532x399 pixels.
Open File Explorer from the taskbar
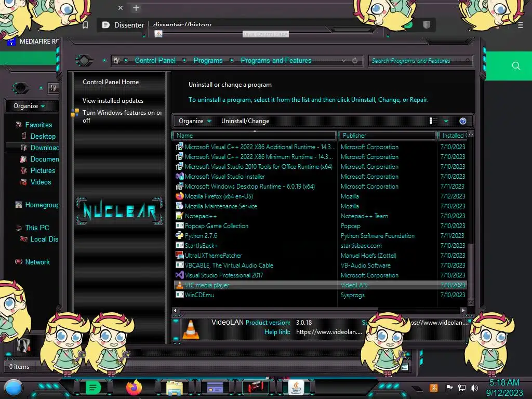175,388
